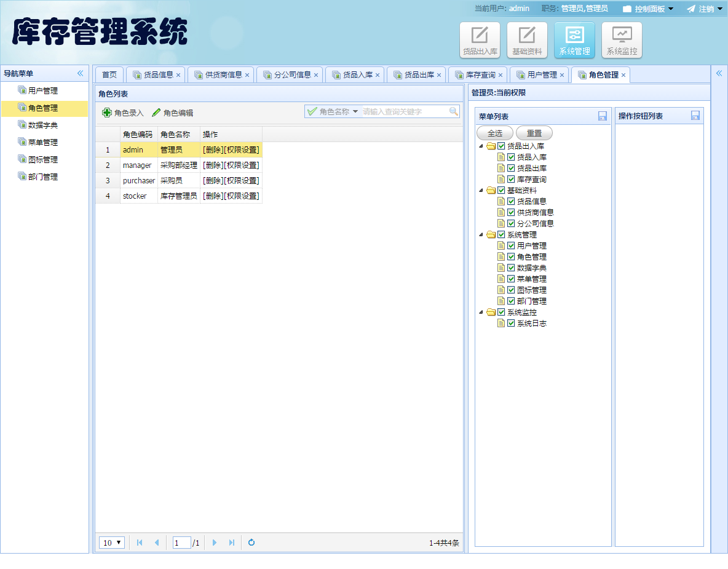This screenshot has height=569, width=728.
Task: Collapse the 系统监控 tree node arrow
Action: click(x=481, y=312)
